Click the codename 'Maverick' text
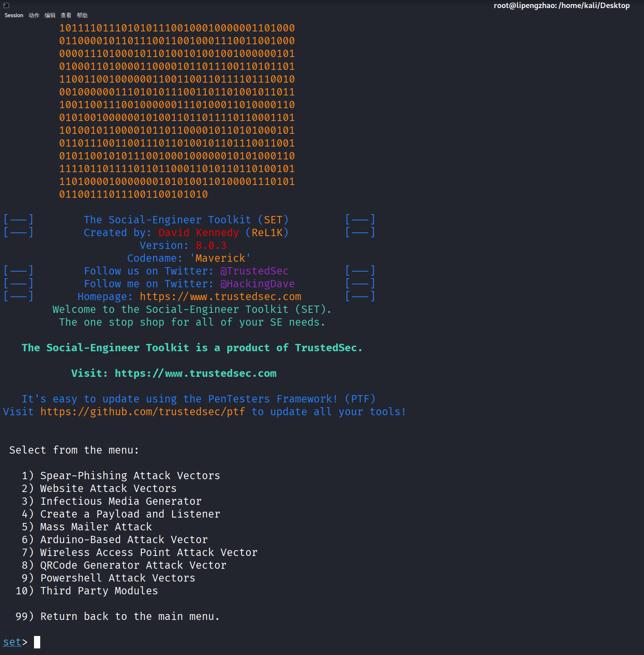The width and height of the screenshot is (644, 655). 220,258
